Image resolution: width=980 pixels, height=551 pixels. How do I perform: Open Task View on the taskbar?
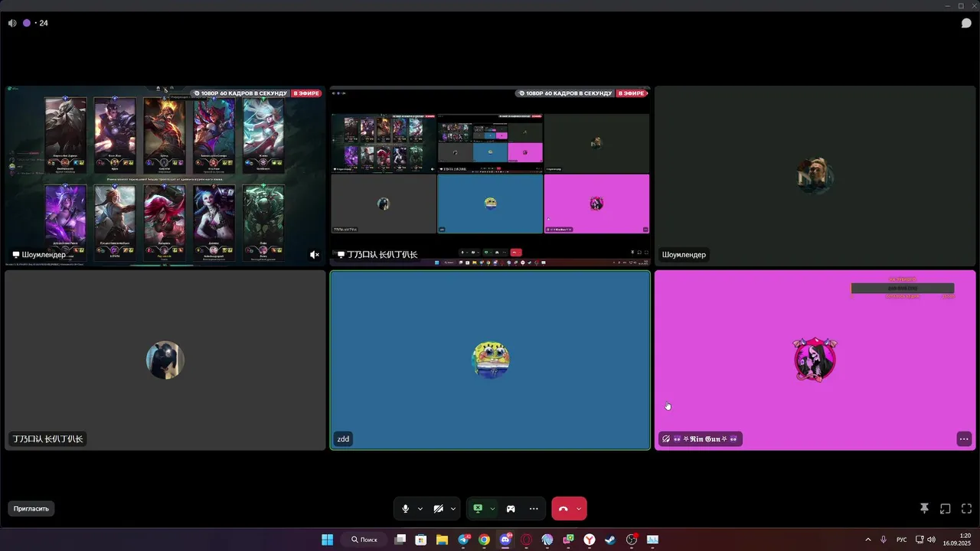click(x=400, y=540)
